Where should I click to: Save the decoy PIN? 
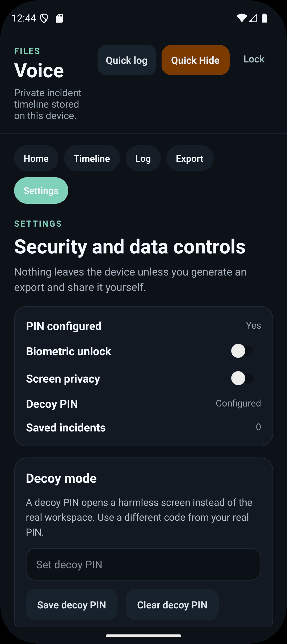pos(71,605)
